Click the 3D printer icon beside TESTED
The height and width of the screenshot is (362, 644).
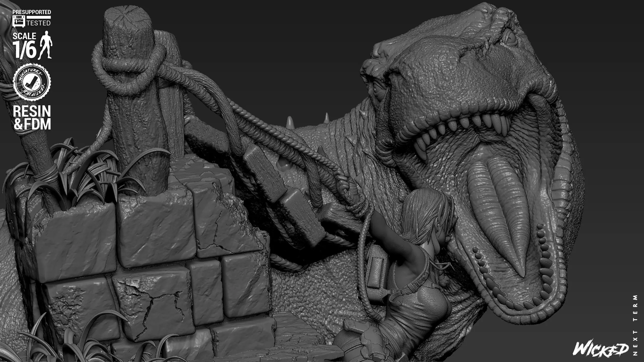coord(19,22)
